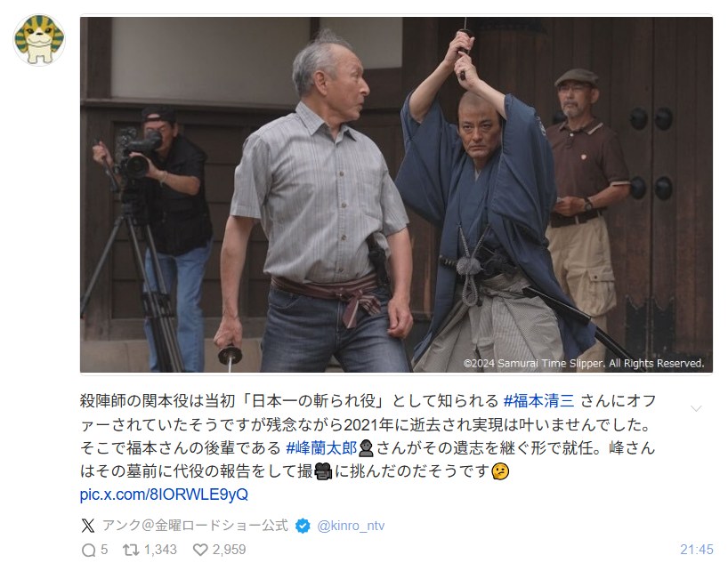Click the 2,959 likes count
The width and height of the screenshot is (728, 571).
pyautogui.click(x=229, y=551)
